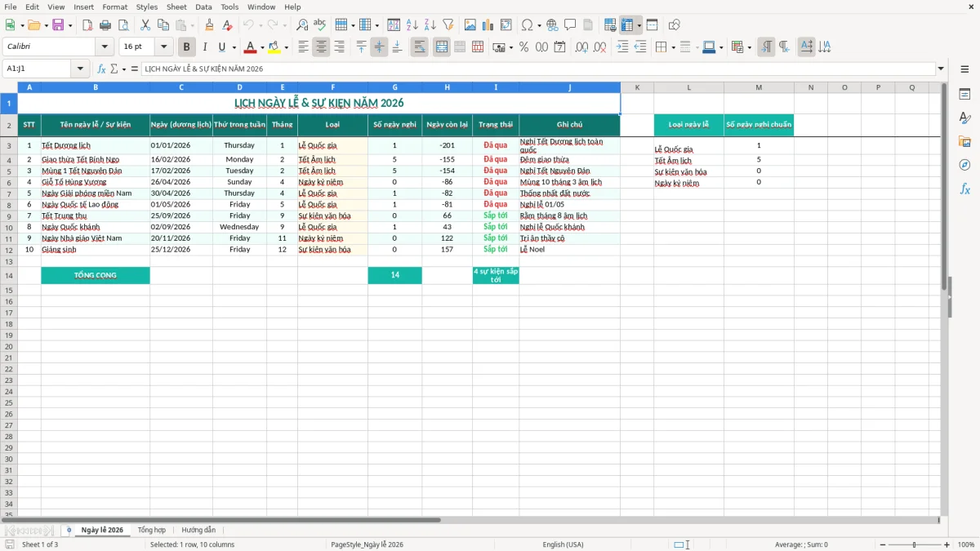Click Clear Direct Formatting icon
Screen dimensions: 980x551
[225, 25]
